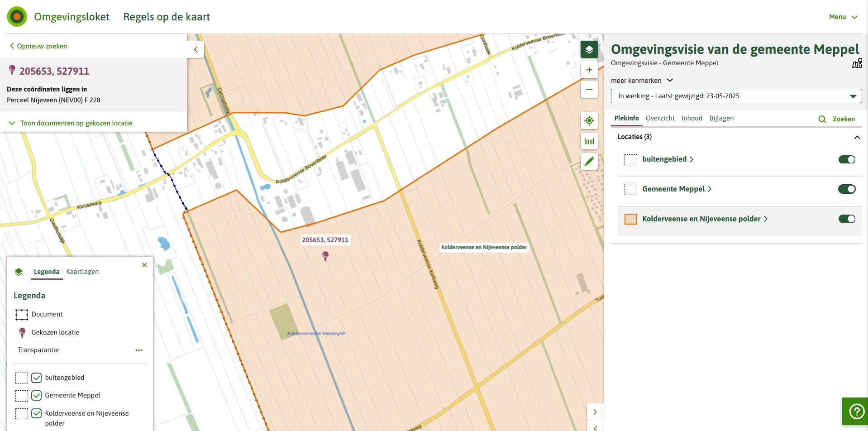This screenshot has height=431, width=868.
Task: Zoom in on the map
Action: 589,70
